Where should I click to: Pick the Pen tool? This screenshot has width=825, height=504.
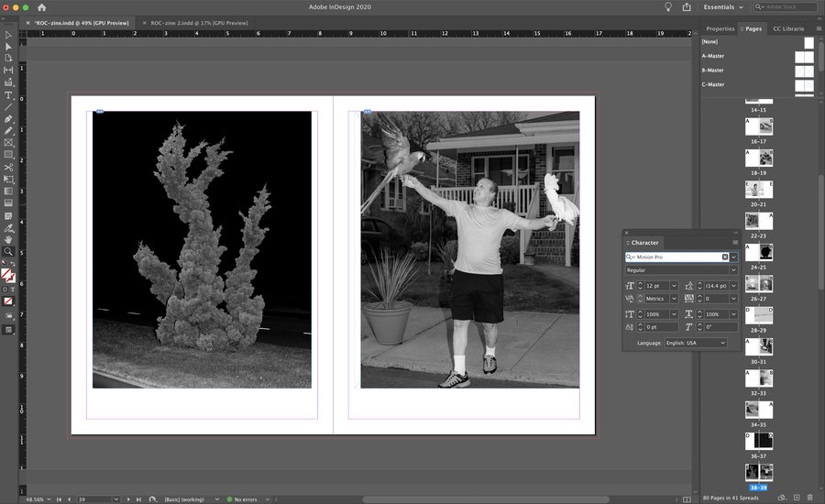pos(8,119)
